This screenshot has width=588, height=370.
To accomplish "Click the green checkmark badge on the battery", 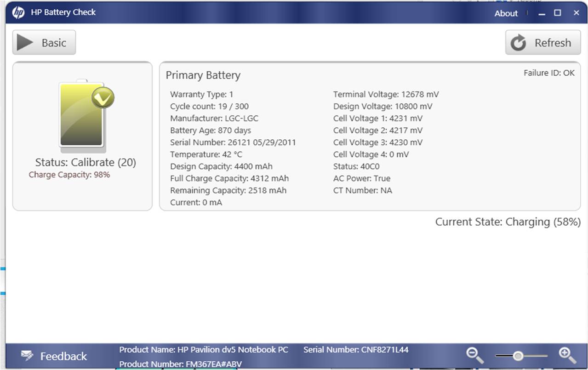I will tap(102, 98).
